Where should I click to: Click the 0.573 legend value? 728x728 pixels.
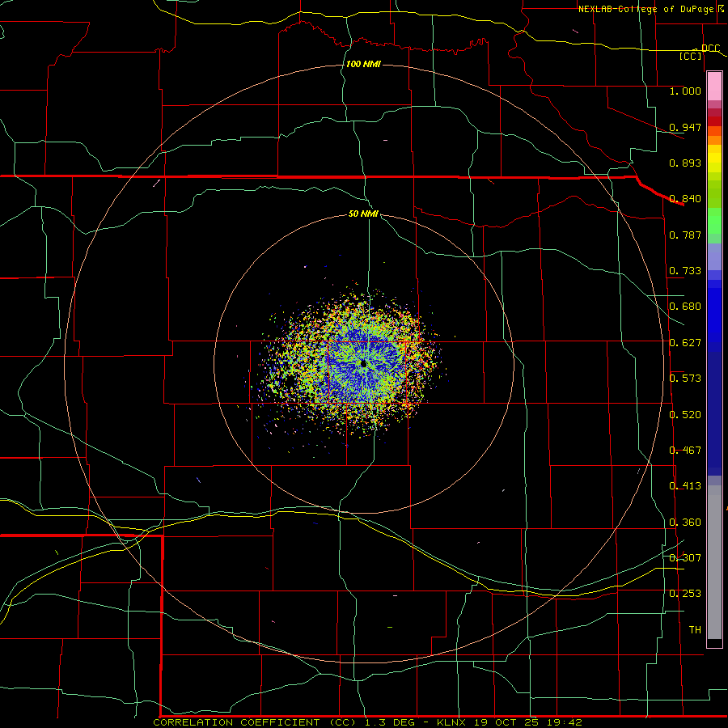tap(685, 378)
